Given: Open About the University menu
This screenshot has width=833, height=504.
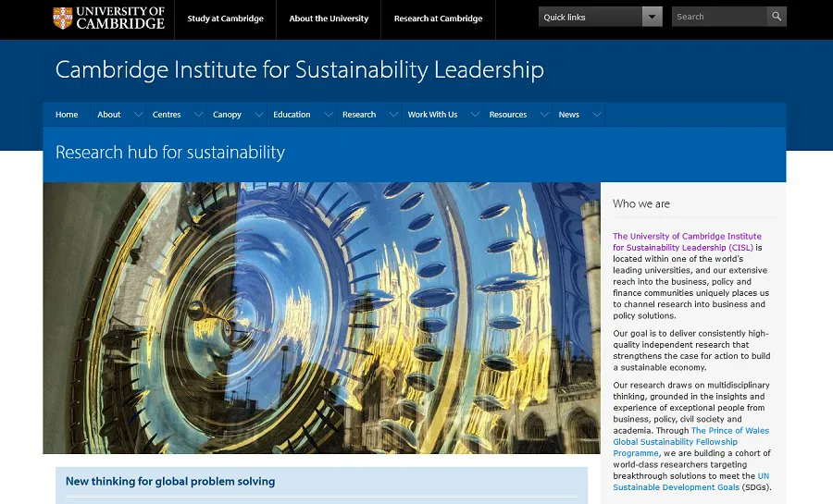Looking at the screenshot, I should tap(329, 18).
